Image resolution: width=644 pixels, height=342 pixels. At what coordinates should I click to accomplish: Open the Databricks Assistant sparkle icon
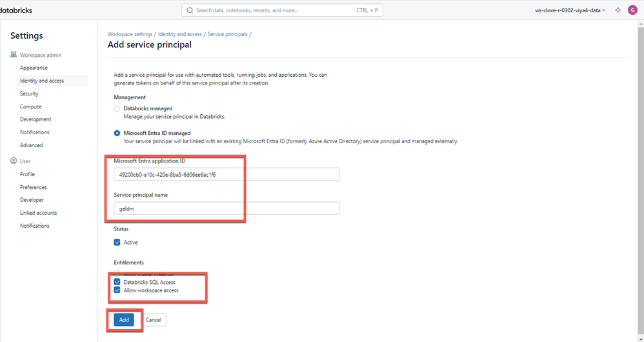pyautogui.click(x=618, y=10)
